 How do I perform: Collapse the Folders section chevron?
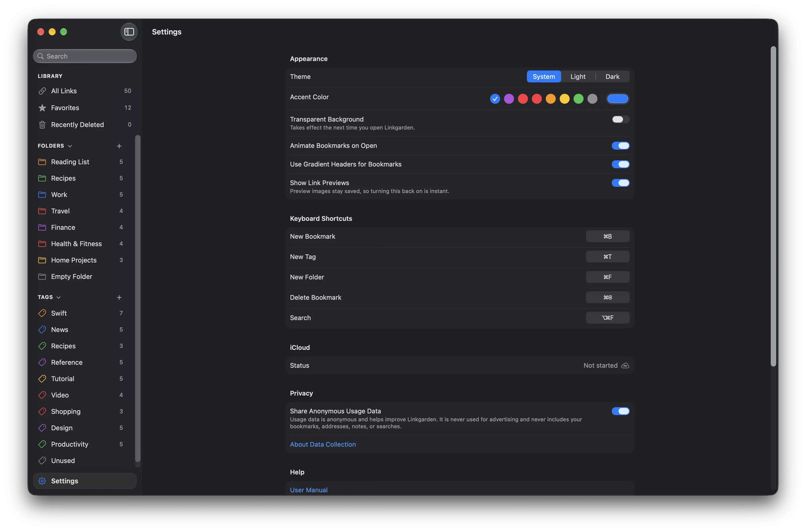tap(70, 146)
